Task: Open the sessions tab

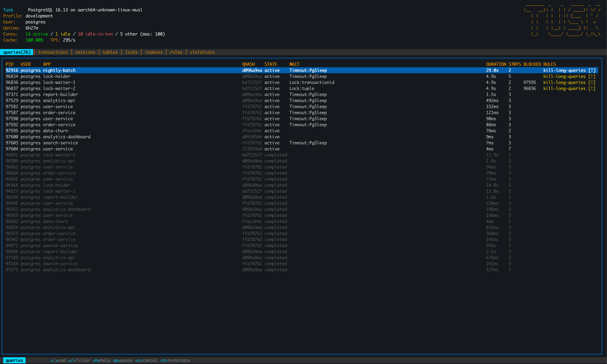Action: pyautogui.click(x=85, y=52)
